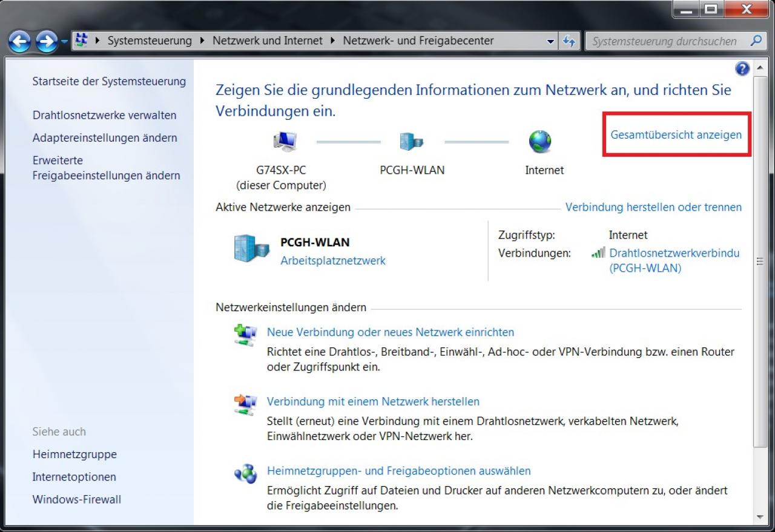Go forward with the Forward arrow button

tap(46, 41)
